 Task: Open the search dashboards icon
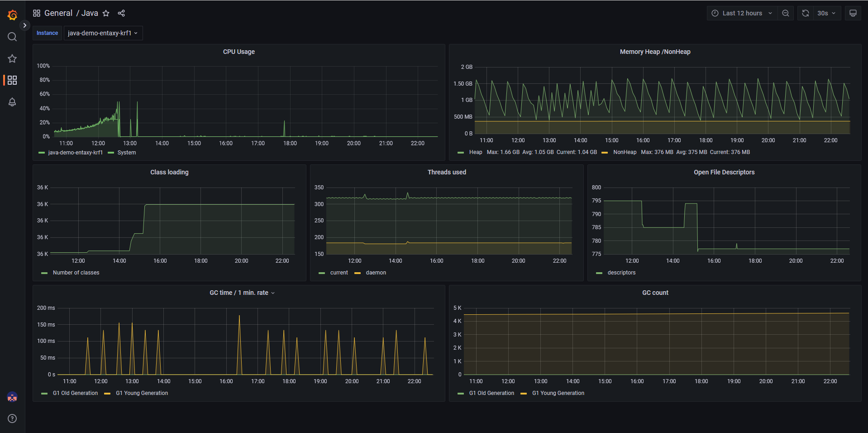[12, 37]
